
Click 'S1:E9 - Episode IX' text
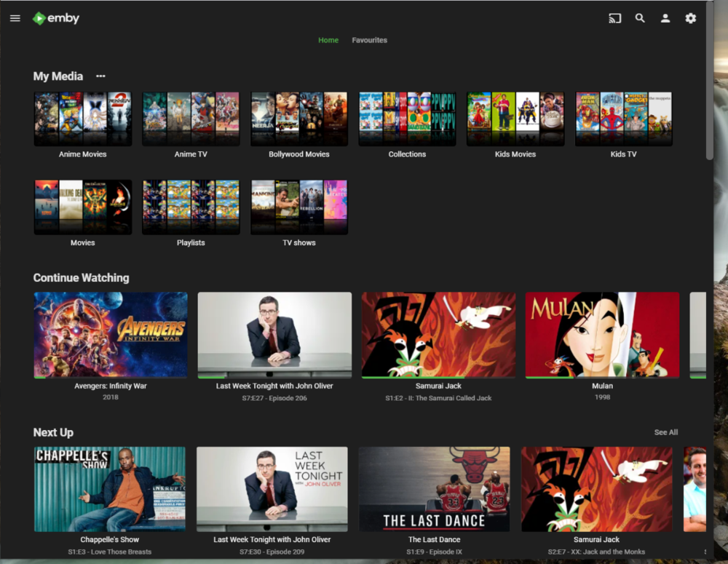point(434,552)
